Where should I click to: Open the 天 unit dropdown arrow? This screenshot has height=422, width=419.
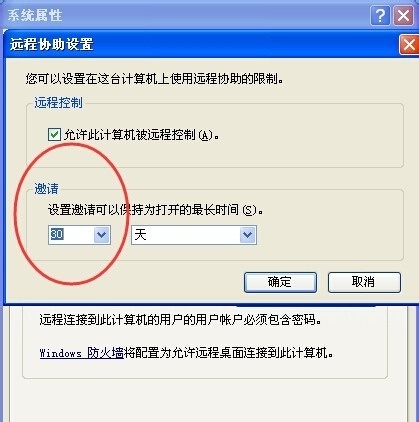[x=247, y=235]
